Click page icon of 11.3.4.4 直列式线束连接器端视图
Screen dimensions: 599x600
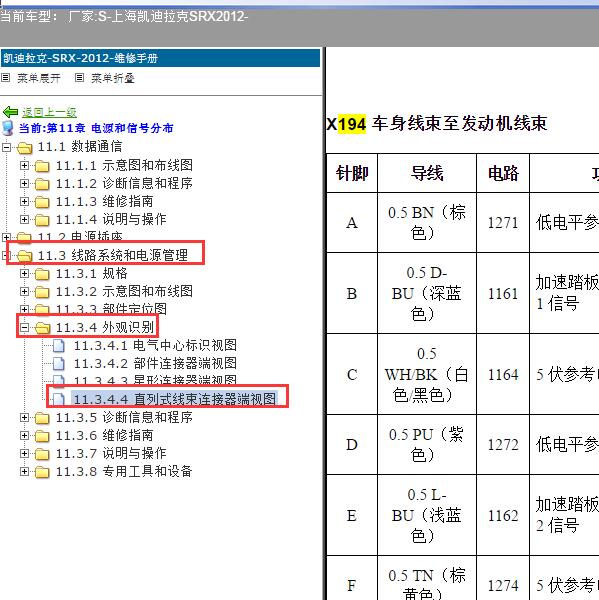tap(59, 399)
